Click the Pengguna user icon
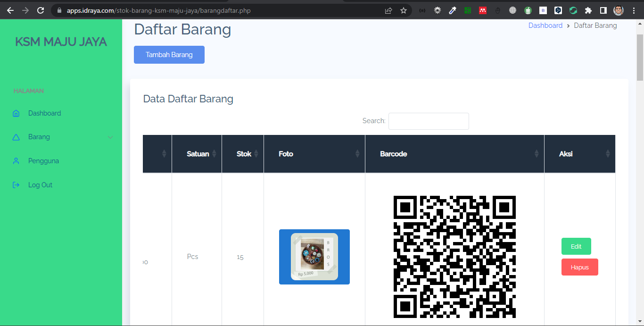This screenshot has height=326, width=644. 16,160
